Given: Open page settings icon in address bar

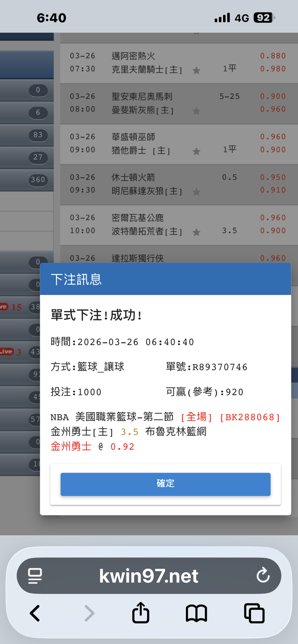Looking at the screenshot, I should pyautogui.click(x=35, y=576).
